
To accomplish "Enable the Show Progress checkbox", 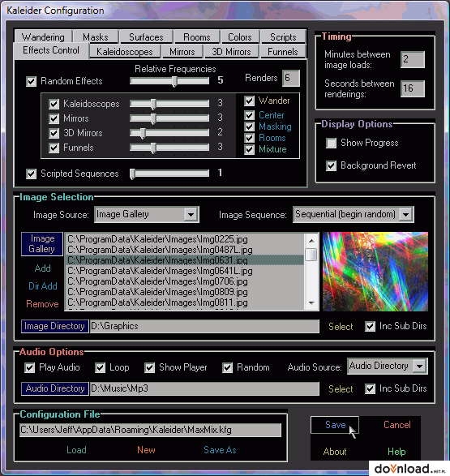I will point(331,143).
